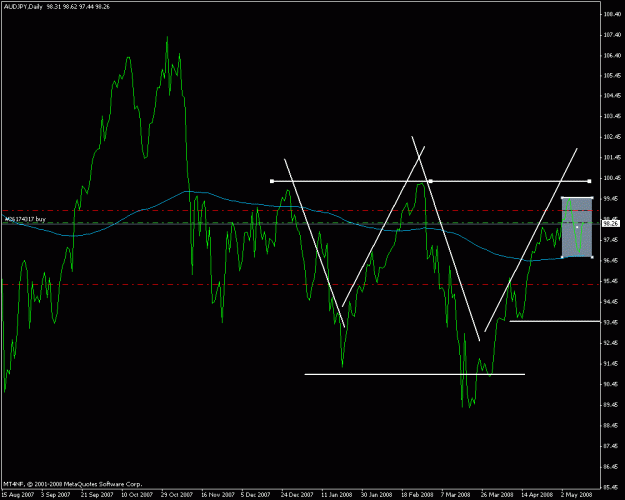Click the 99.45 price scale label
Image resolution: width=625 pixels, height=500 pixels.
coord(612,199)
